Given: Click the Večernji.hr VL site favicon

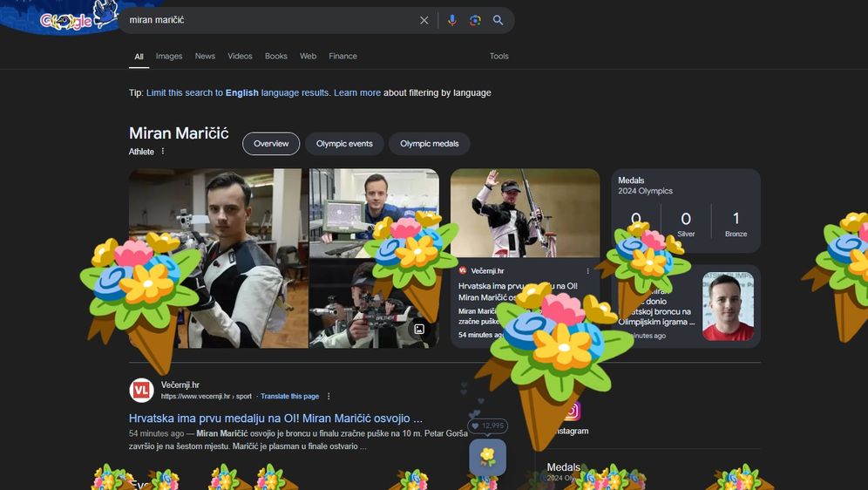Looking at the screenshot, I should (141, 391).
